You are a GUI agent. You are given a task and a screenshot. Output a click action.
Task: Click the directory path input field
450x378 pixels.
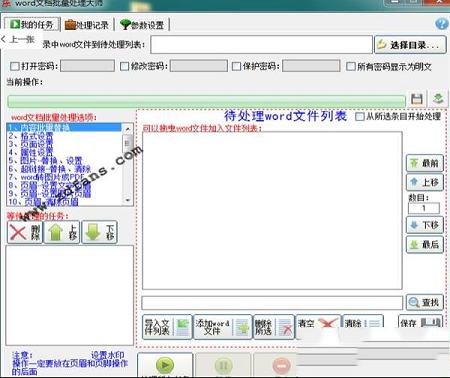pyautogui.click(x=261, y=45)
